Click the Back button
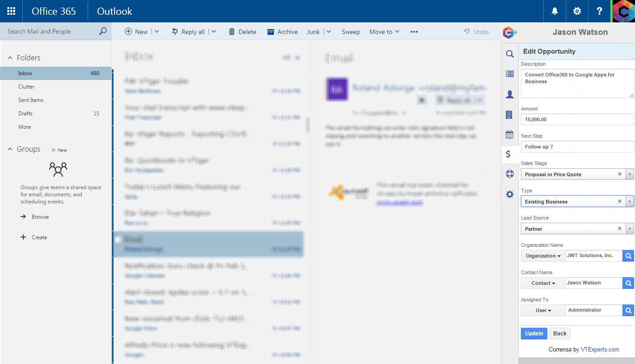The width and height of the screenshot is (635, 364). 560,334
